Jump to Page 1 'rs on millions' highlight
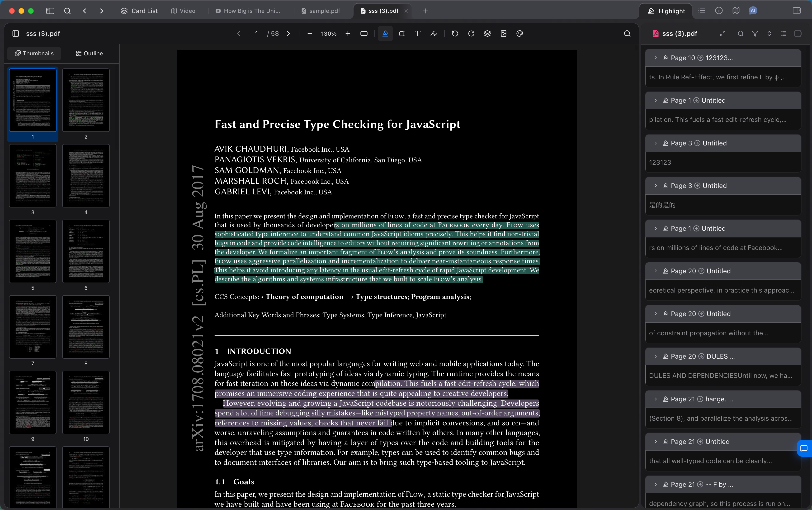Screen dimensions: 812x510 696,228
